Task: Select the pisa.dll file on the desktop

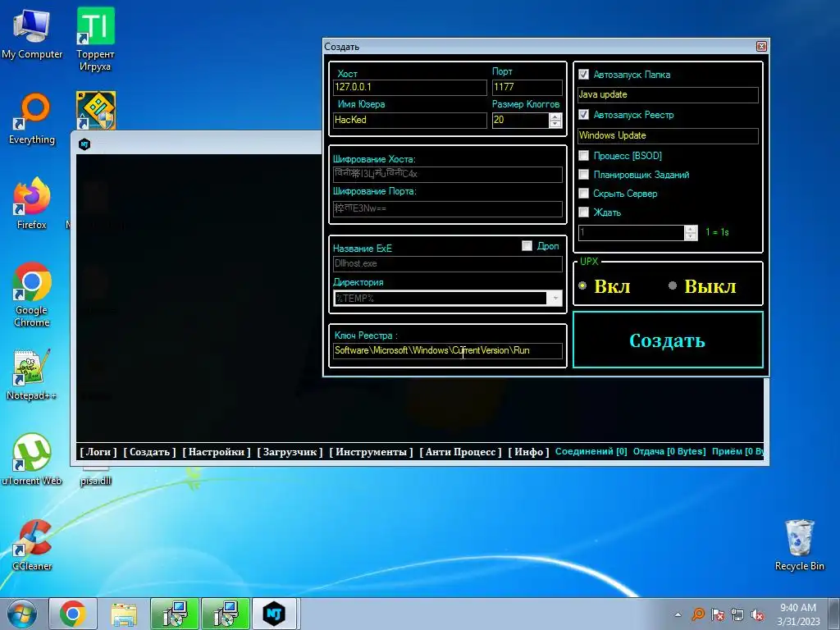Action: (95, 480)
